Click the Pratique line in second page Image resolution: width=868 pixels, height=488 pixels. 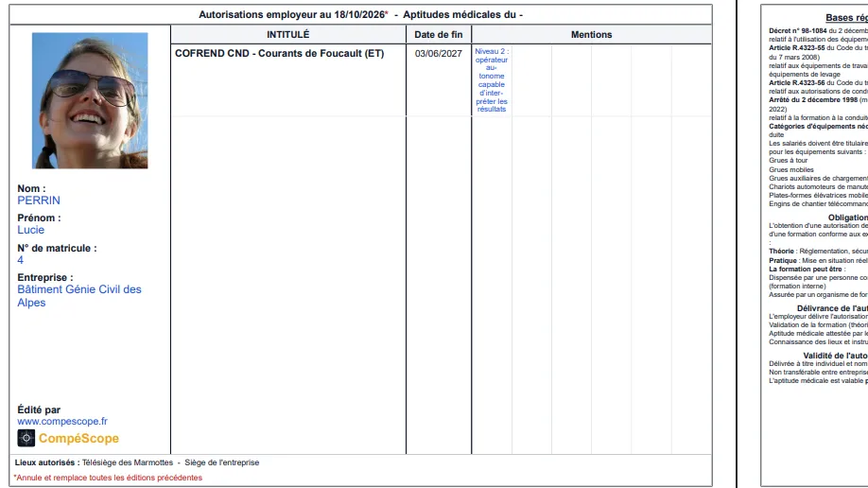click(818, 261)
